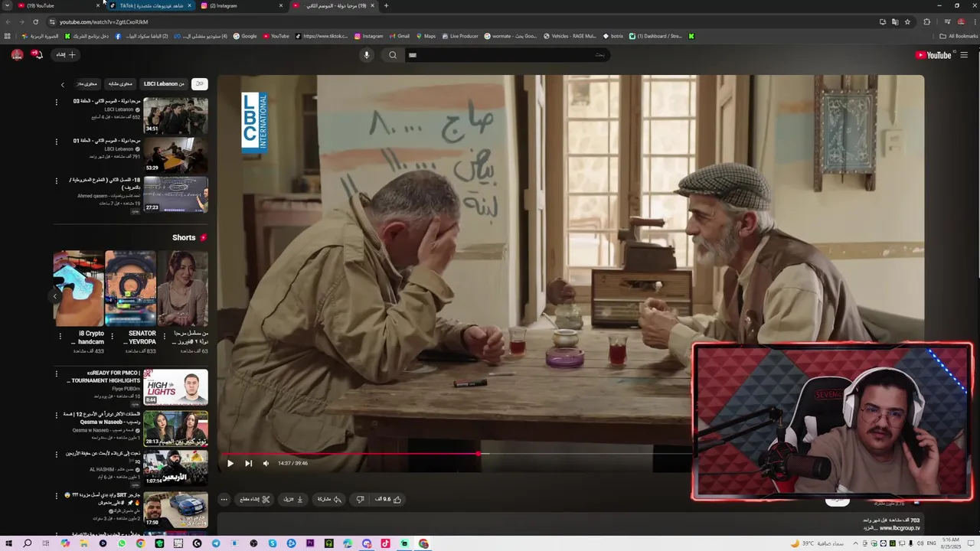Screen dimensions: 980x551
Task: Open the Windows Start menu
Action: pos(8,543)
